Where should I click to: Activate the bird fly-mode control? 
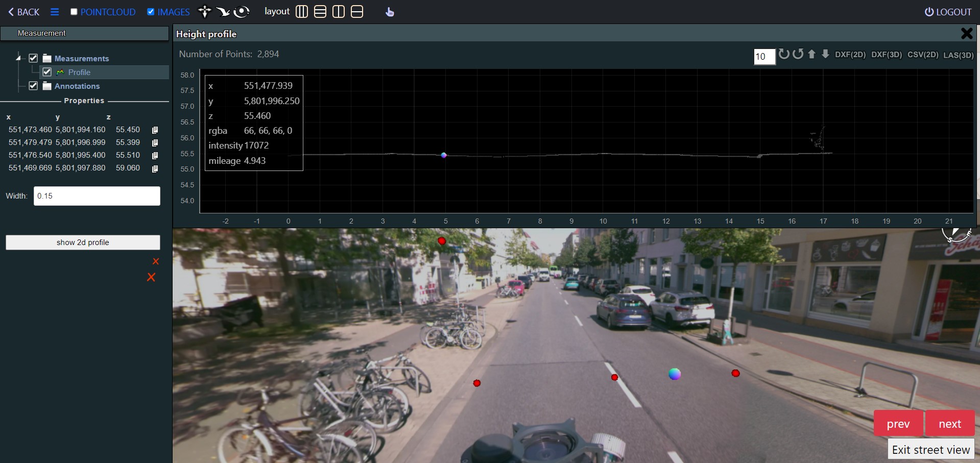pos(223,11)
